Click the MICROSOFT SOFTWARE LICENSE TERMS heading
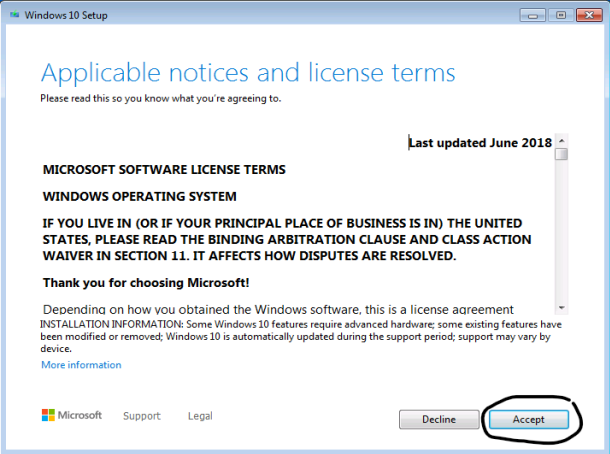Viewport: 610px width, 454px height. pyautogui.click(x=164, y=170)
